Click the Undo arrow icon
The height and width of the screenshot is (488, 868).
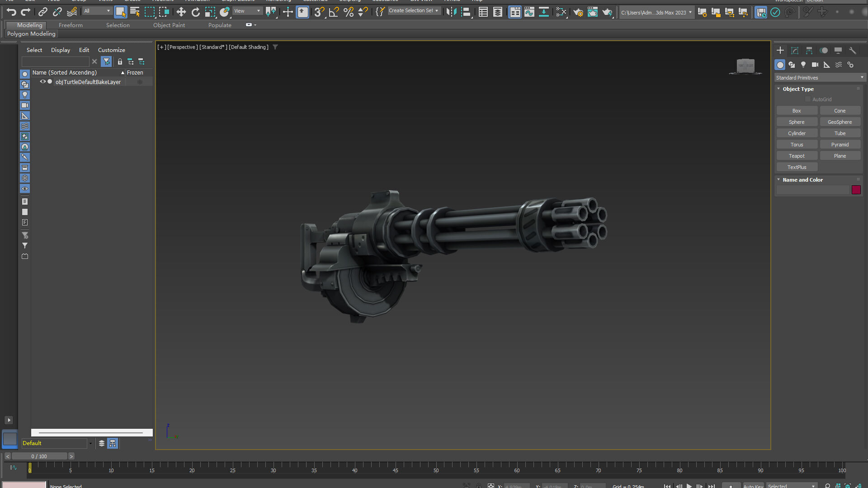point(11,12)
